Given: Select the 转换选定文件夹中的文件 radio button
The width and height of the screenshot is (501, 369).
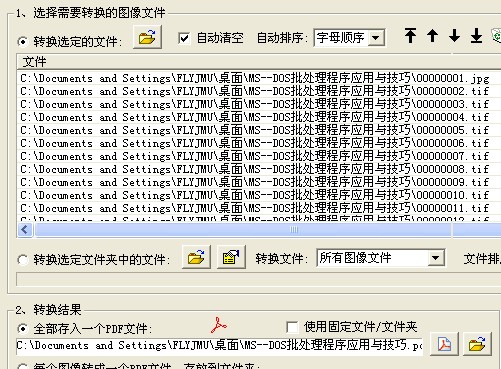Looking at the screenshot, I should click(23, 260).
